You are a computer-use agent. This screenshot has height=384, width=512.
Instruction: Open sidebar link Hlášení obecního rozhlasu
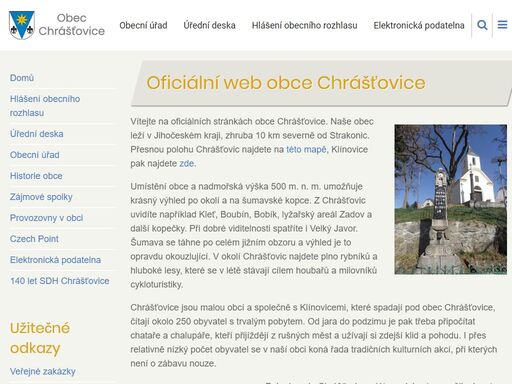click(x=45, y=106)
